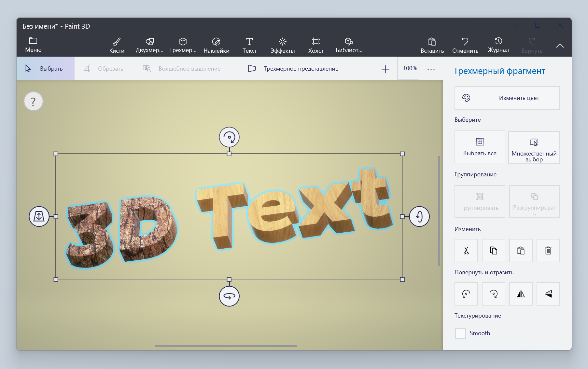Click the Z-position depth handle left of selection

(x=39, y=216)
